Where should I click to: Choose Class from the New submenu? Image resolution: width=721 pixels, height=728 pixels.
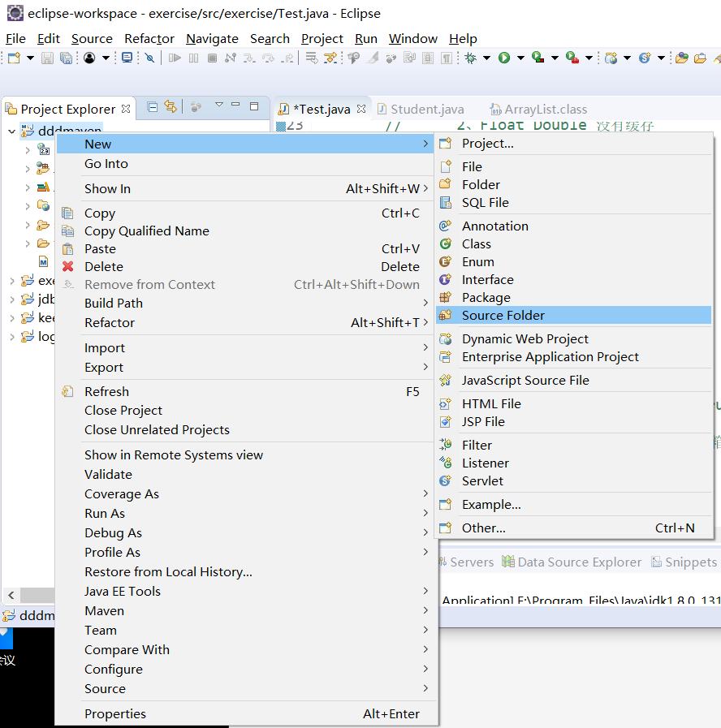pos(574,243)
